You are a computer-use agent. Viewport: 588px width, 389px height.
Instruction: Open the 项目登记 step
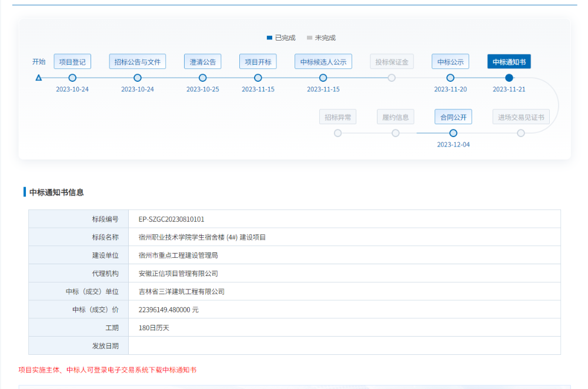click(x=72, y=62)
